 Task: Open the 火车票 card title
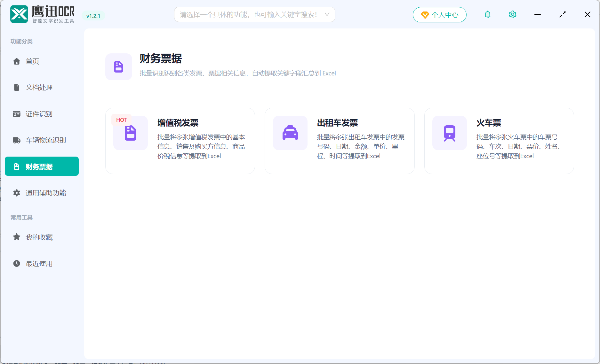pyautogui.click(x=489, y=123)
